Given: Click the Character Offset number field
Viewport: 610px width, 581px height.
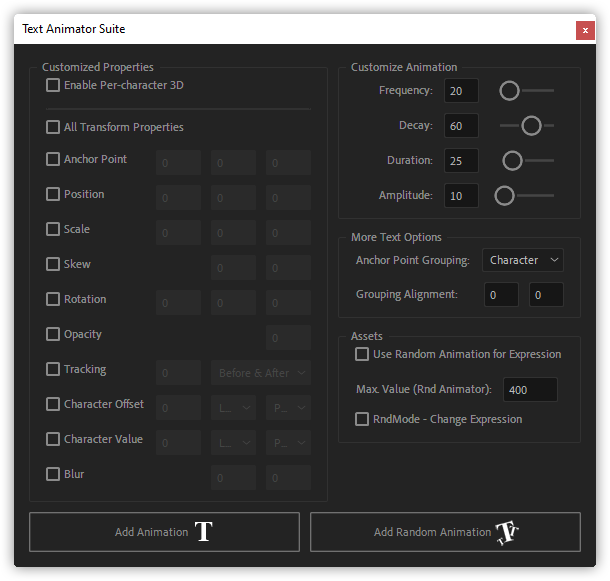Looking at the screenshot, I should tap(179, 408).
